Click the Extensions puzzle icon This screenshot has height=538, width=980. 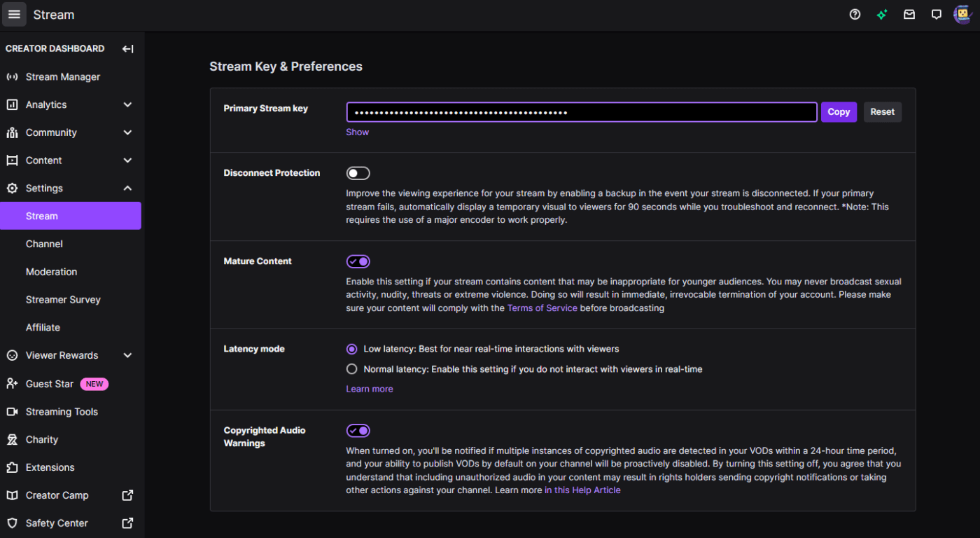tap(12, 467)
